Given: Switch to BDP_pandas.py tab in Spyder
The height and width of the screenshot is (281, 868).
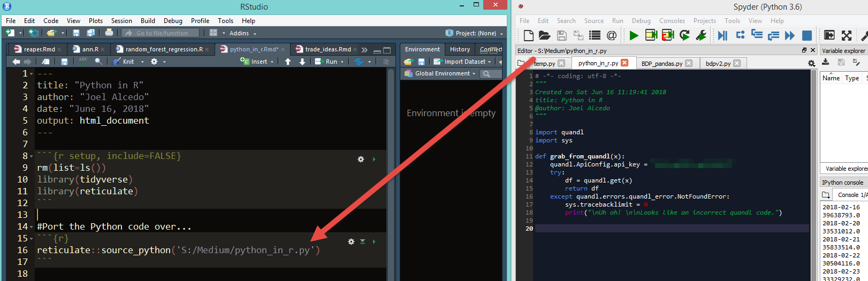Looking at the screenshot, I should tap(666, 63).
